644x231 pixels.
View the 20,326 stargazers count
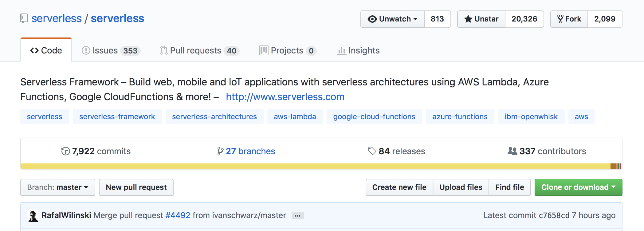[524, 19]
